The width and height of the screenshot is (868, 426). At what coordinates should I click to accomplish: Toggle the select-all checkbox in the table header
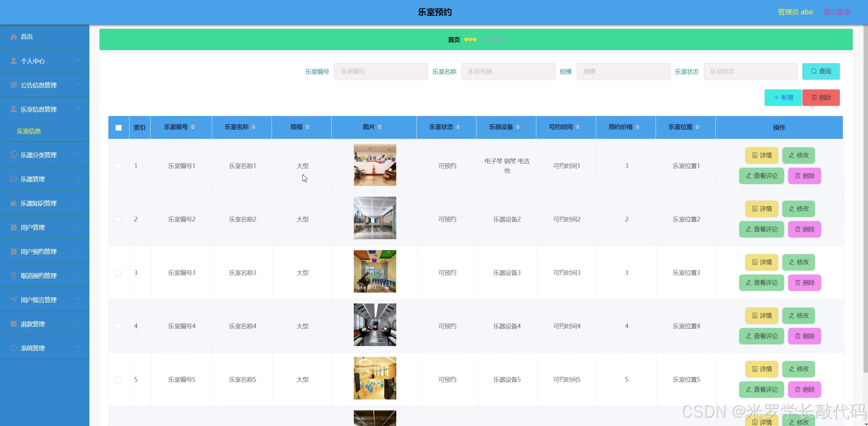[x=118, y=127]
